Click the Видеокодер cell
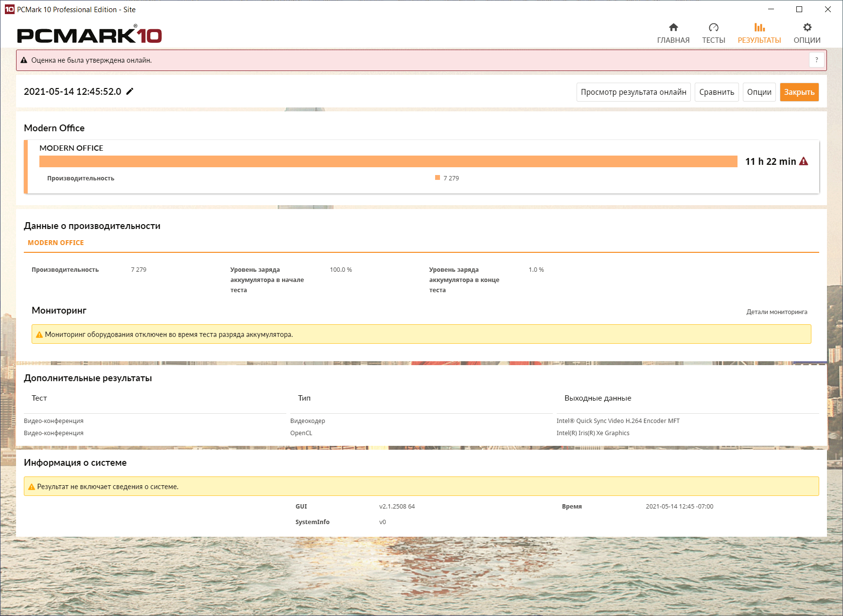 pyautogui.click(x=308, y=421)
